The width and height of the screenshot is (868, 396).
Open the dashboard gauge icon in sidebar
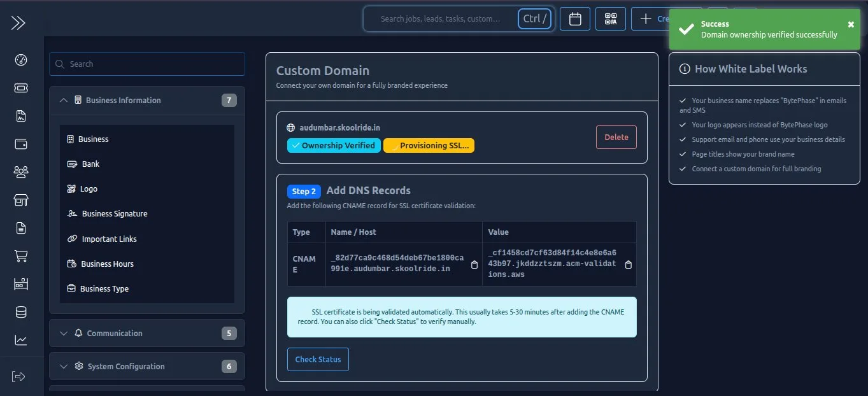coord(21,60)
